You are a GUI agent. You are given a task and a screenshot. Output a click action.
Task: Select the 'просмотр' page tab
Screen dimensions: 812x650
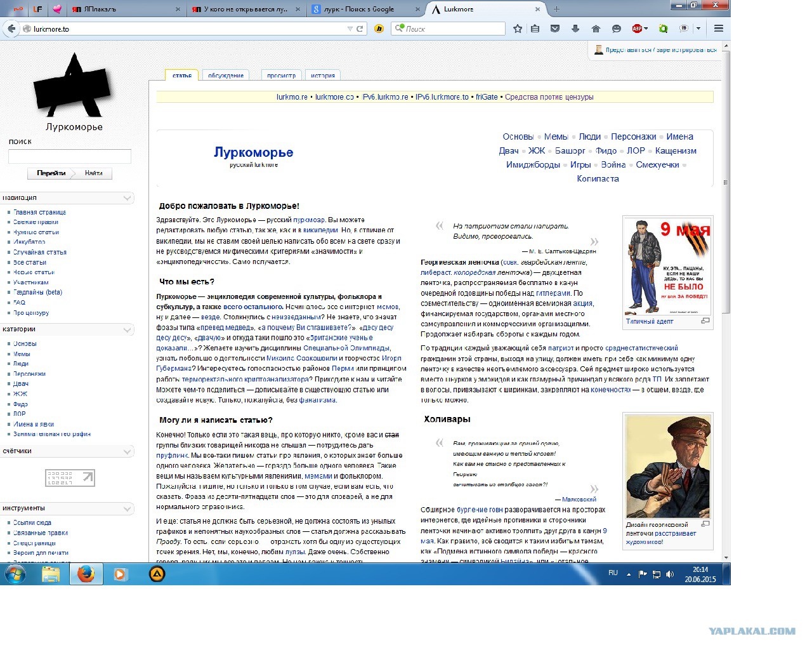coord(282,76)
